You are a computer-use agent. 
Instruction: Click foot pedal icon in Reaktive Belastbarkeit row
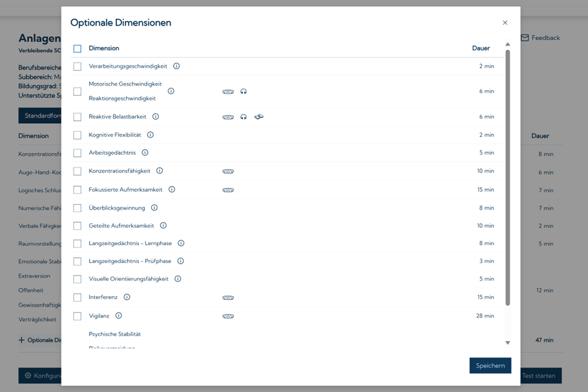pos(259,116)
